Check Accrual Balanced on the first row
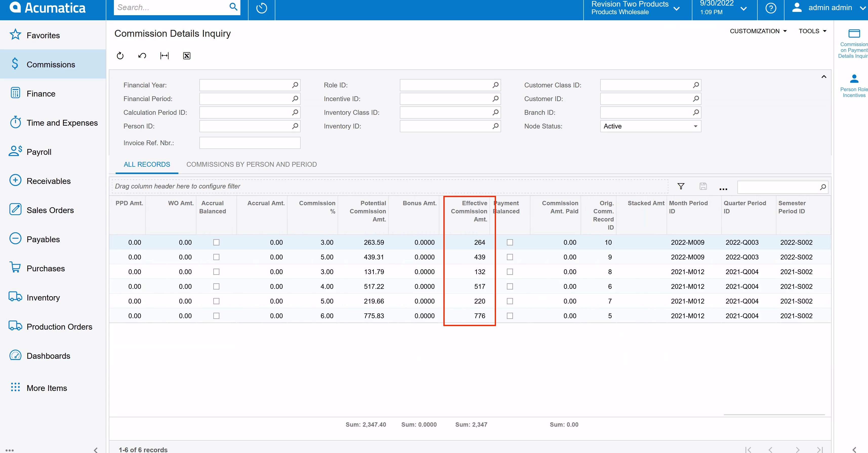Screen dimensions: 868x453 point(216,242)
